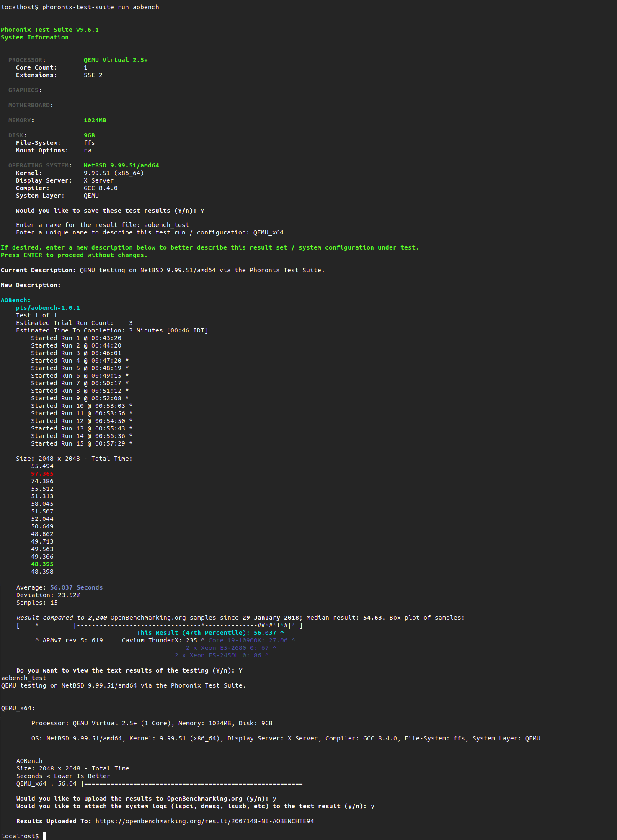The image size is (617, 840).
Task: Click the QEMU_x64: results section heading
Action: coord(18,708)
